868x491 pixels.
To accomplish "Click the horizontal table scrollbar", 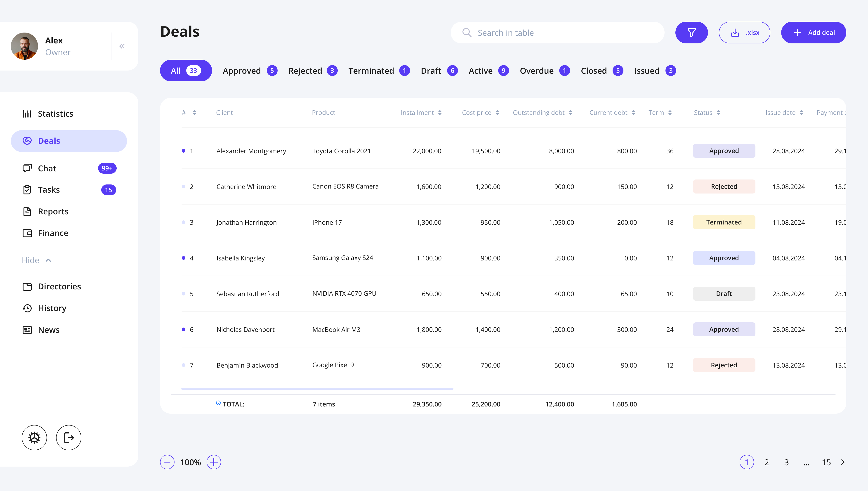I will click(x=317, y=389).
